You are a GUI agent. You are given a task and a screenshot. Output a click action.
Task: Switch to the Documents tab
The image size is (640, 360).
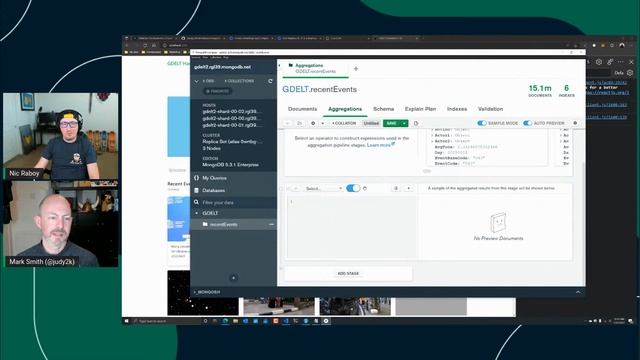302,109
